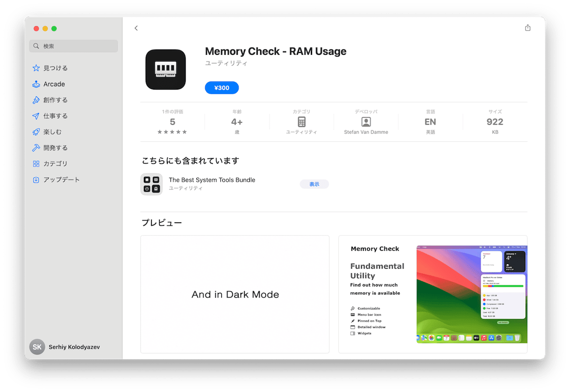The image size is (570, 392).
Task: Click the green full-screen window button
Action: point(54,29)
